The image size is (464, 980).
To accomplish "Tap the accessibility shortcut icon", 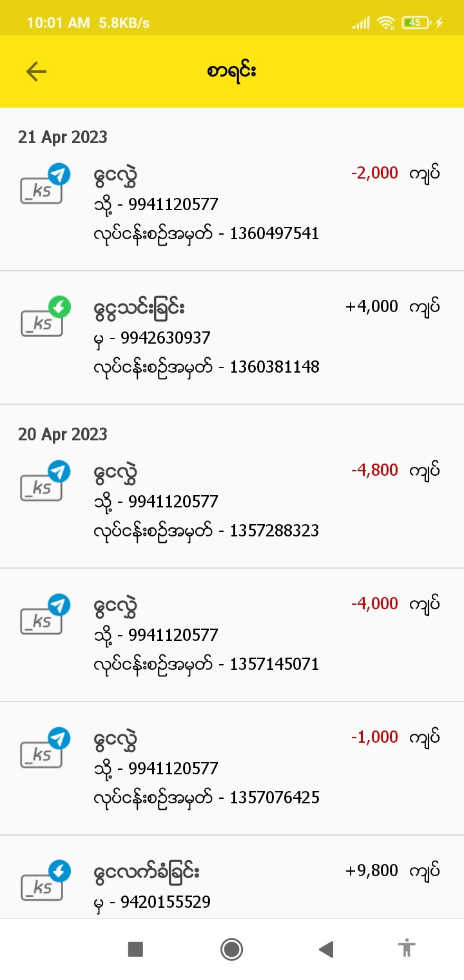I will 407,948.
